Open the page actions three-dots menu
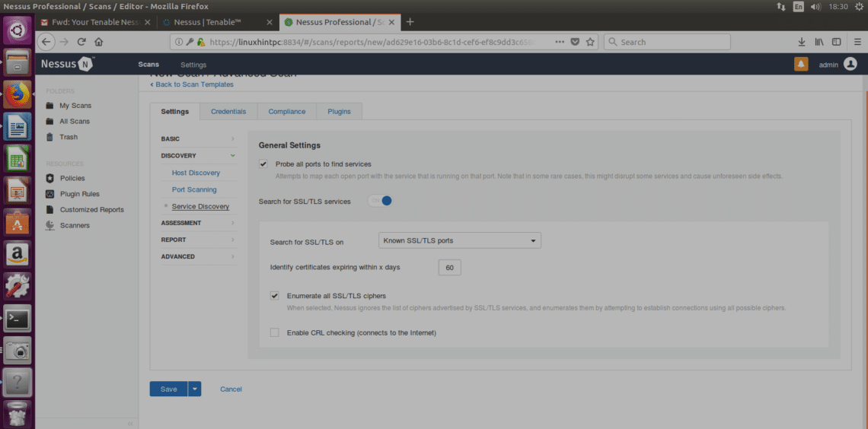Screen dimensions: 868x429 coord(560,42)
